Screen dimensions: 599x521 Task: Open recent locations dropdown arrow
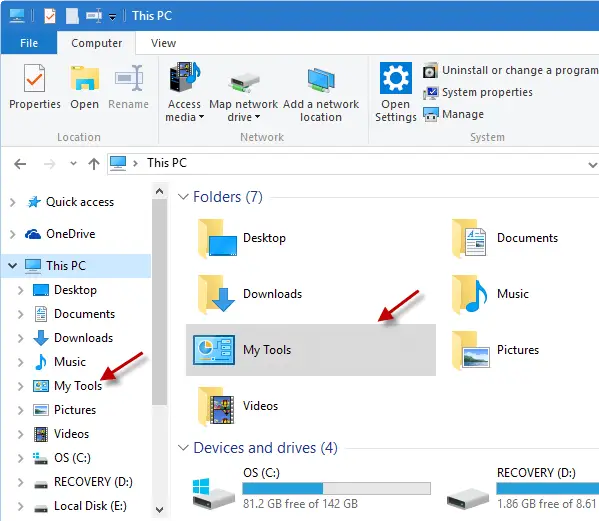tap(73, 164)
